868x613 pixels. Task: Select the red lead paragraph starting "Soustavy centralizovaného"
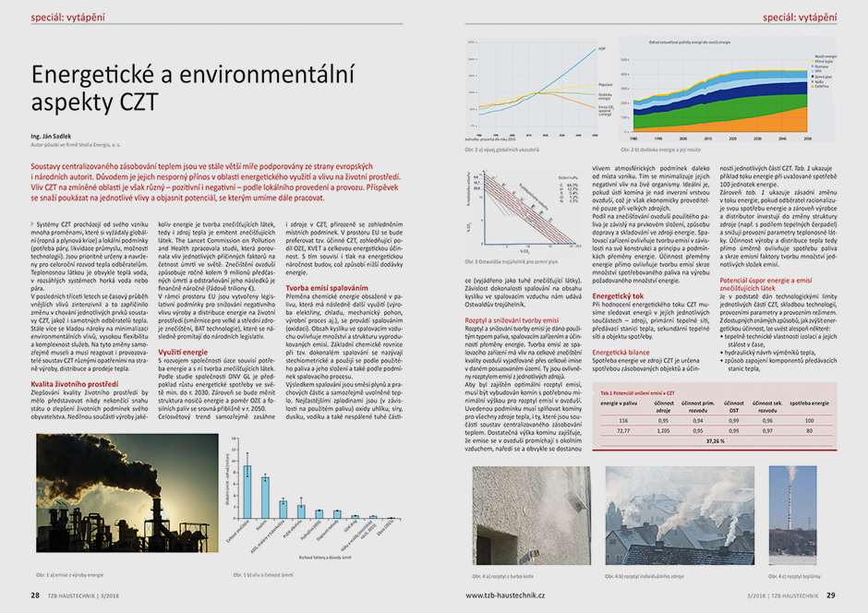point(216,182)
